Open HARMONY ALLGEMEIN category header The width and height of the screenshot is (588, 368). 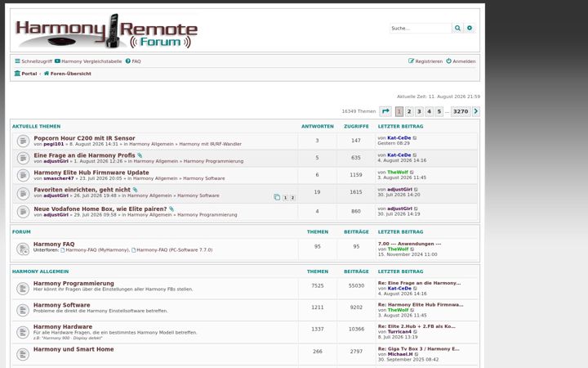click(x=41, y=272)
